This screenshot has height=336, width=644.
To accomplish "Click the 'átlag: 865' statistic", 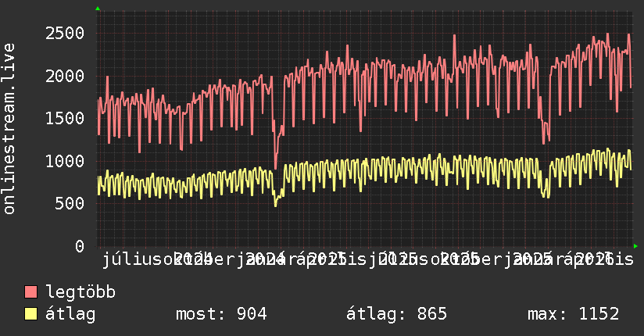I will coord(396,314).
